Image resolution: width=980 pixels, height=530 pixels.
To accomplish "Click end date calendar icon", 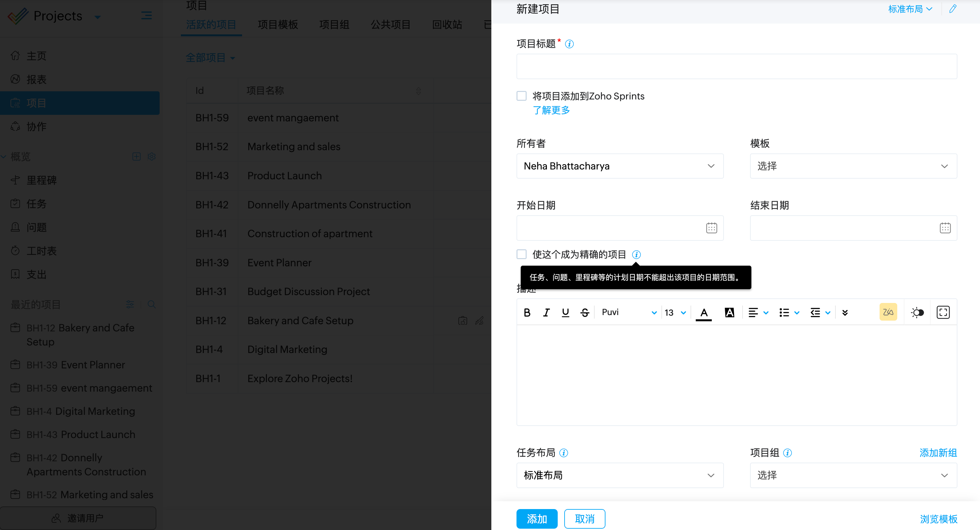I will click(945, 228).
